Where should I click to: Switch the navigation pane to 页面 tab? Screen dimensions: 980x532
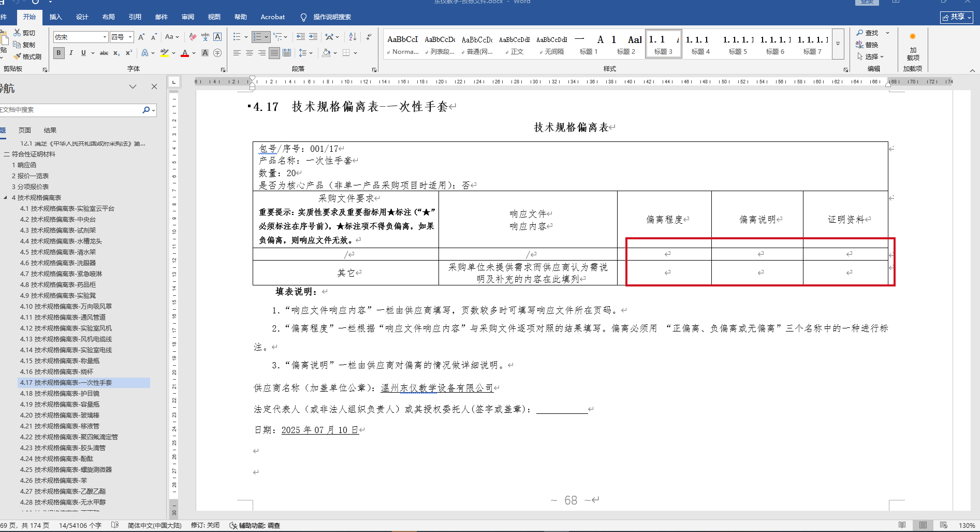tap(25, 130)
